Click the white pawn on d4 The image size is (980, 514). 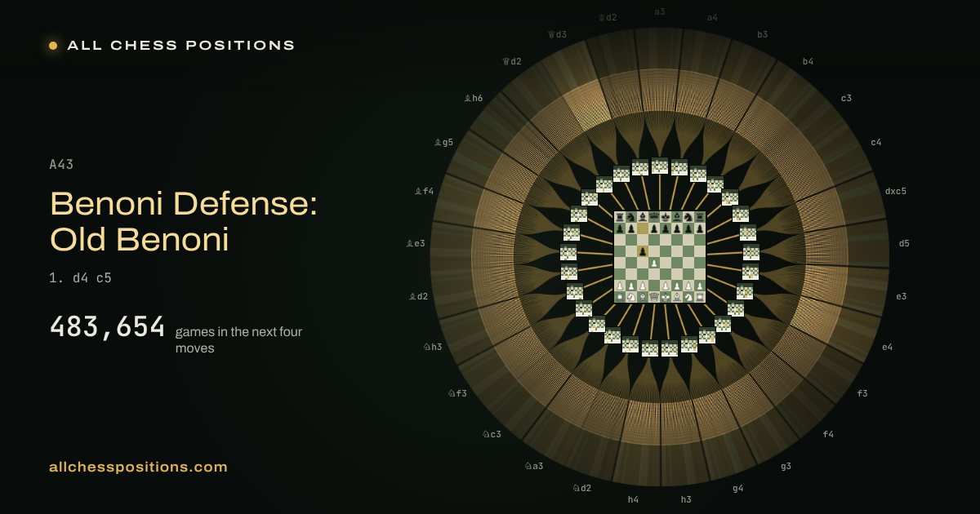tap(654, 263)
